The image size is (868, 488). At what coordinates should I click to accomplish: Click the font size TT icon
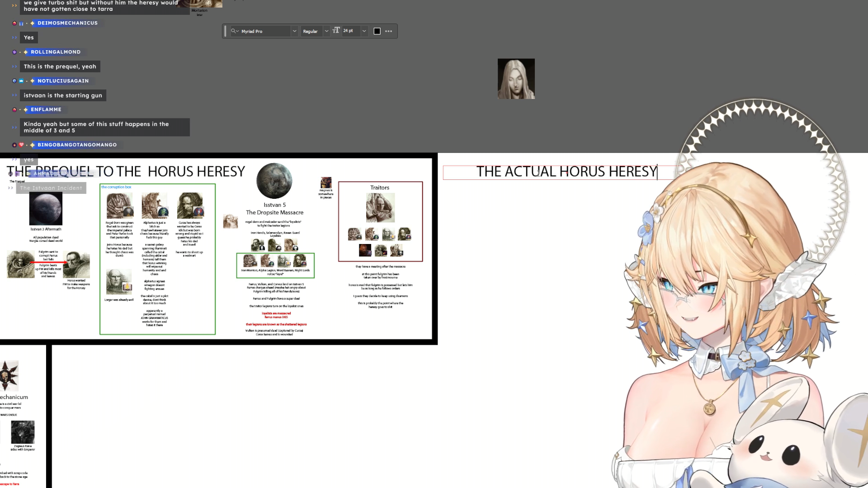(336, 31)
